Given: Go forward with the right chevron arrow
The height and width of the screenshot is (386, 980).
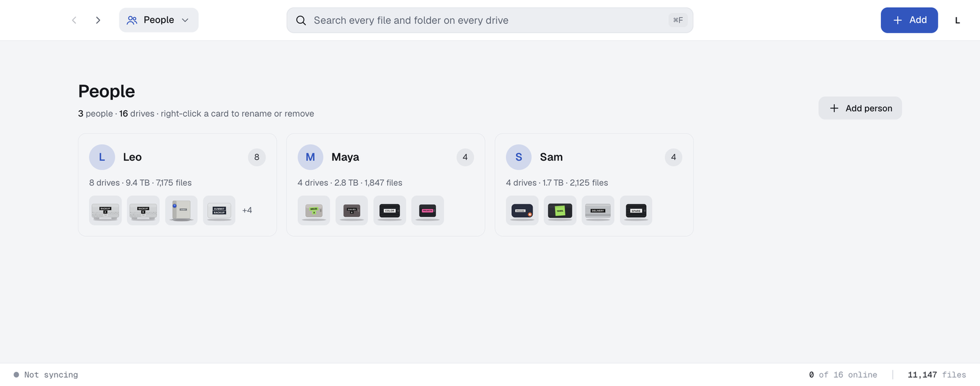Looking at the screenshot, I should tap(98, 20).
